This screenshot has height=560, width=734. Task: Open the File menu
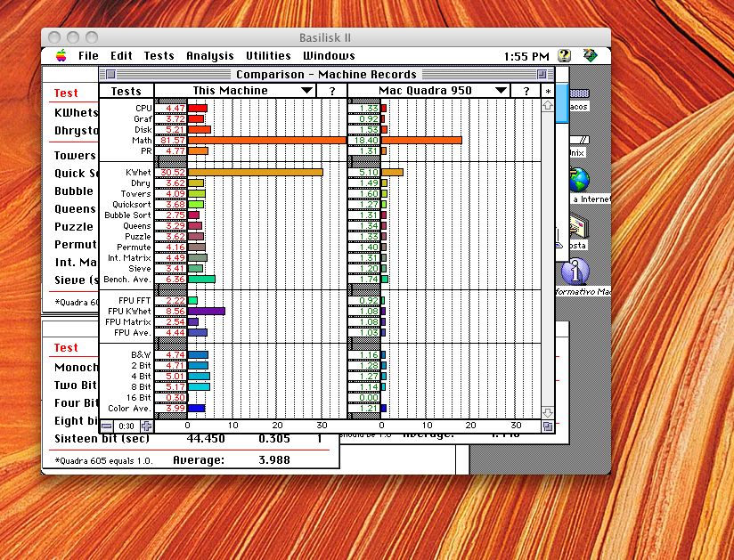coord(88,56)
